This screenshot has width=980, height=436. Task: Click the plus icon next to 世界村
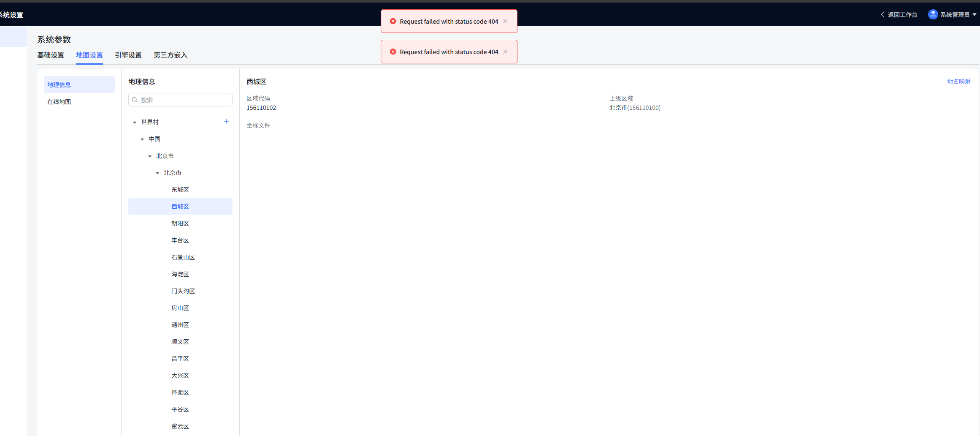pos(227,122)
